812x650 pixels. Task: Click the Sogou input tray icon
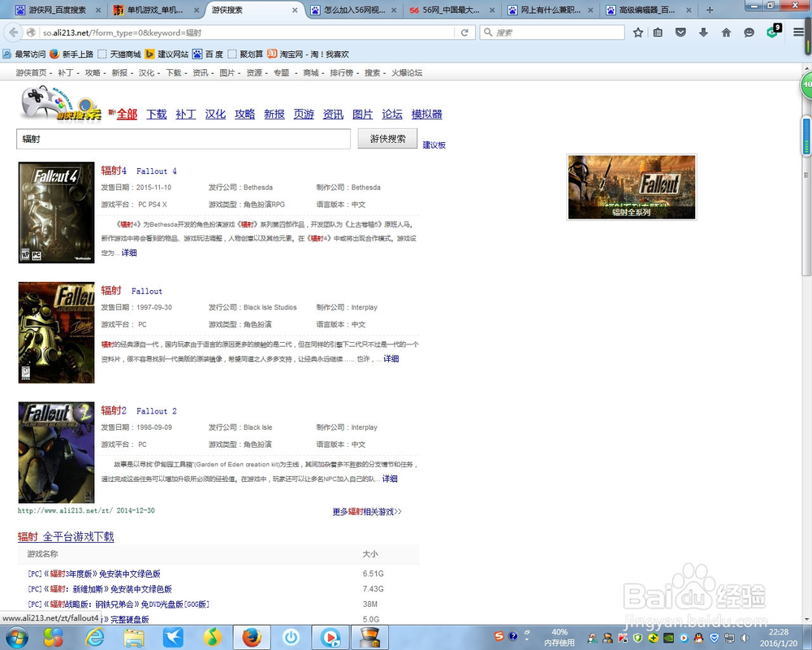point(499,636)
